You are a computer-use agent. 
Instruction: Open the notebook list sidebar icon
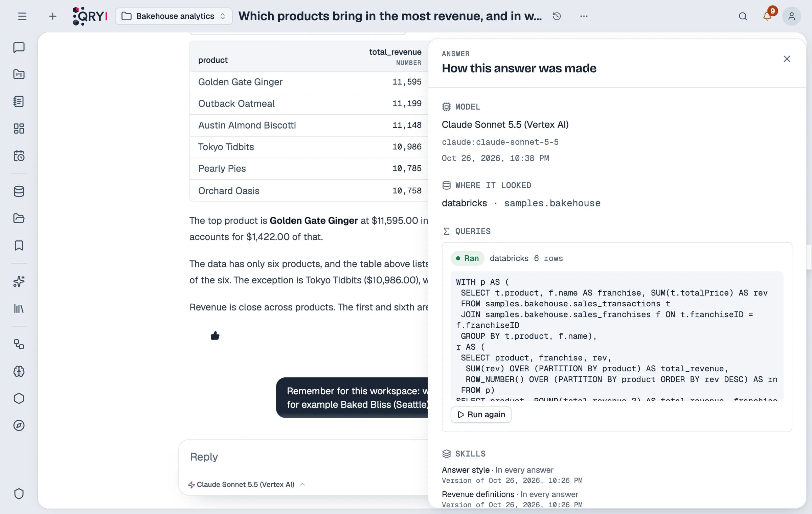click(19, 101)
